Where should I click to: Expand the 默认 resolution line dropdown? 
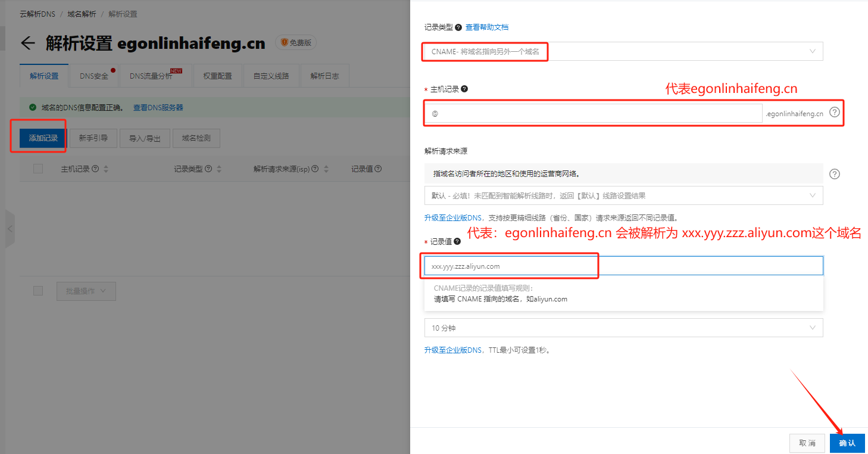[623, 195]
